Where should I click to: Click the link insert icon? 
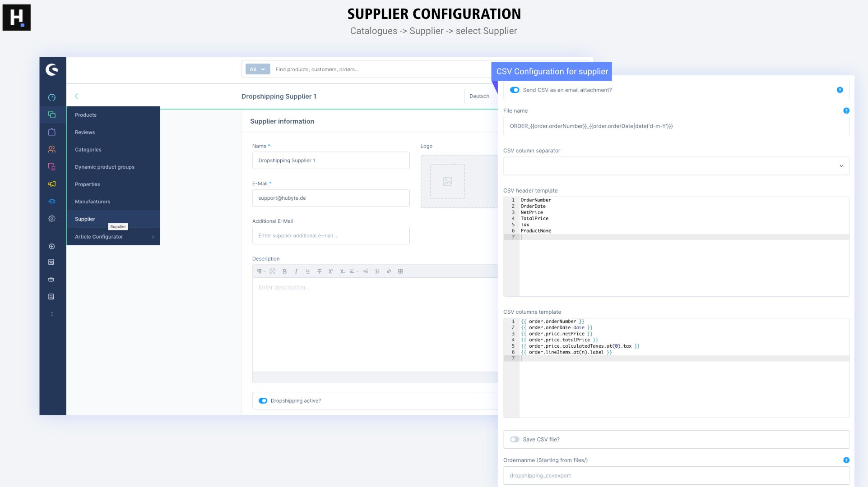pos(388,271)
